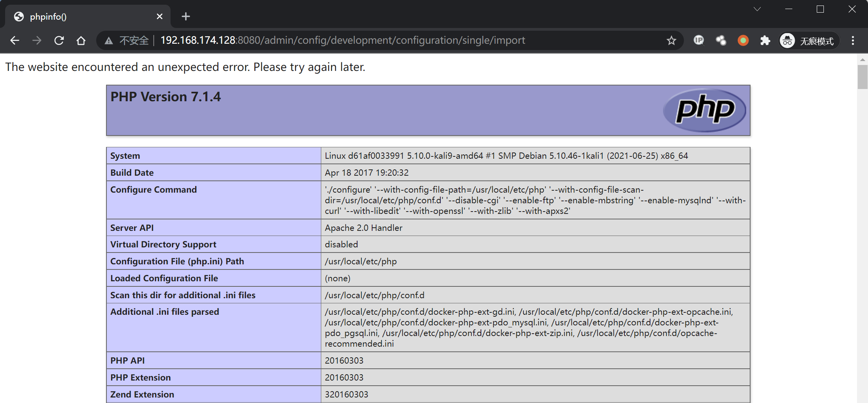The width and height of the screenshot is (868, 403).
Task: Click the Apr 18 2017 19:20:32 value
Action: pyautogui.click(x=367, y=173)
